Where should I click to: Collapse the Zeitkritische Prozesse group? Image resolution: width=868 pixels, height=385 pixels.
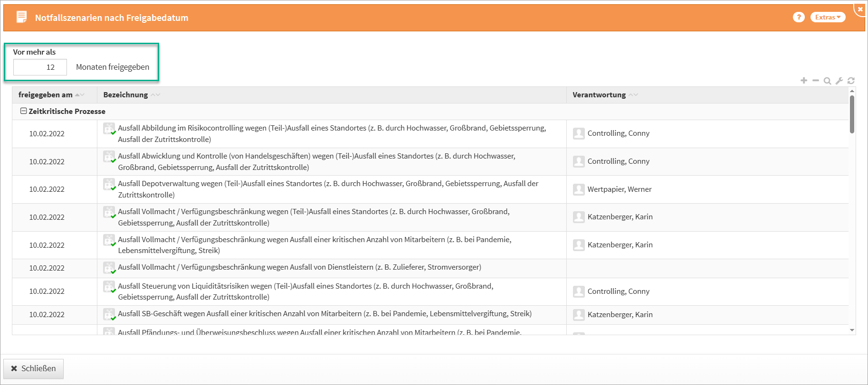point(23,111)
